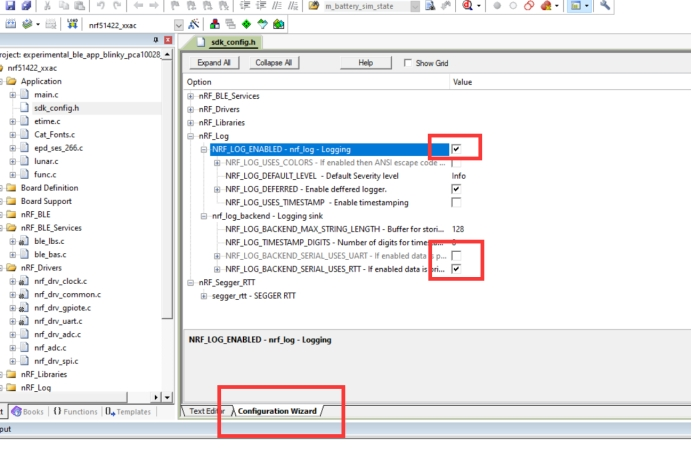Click the Undo arrow icon
The image size is (692, 457).
pos(101,5)
